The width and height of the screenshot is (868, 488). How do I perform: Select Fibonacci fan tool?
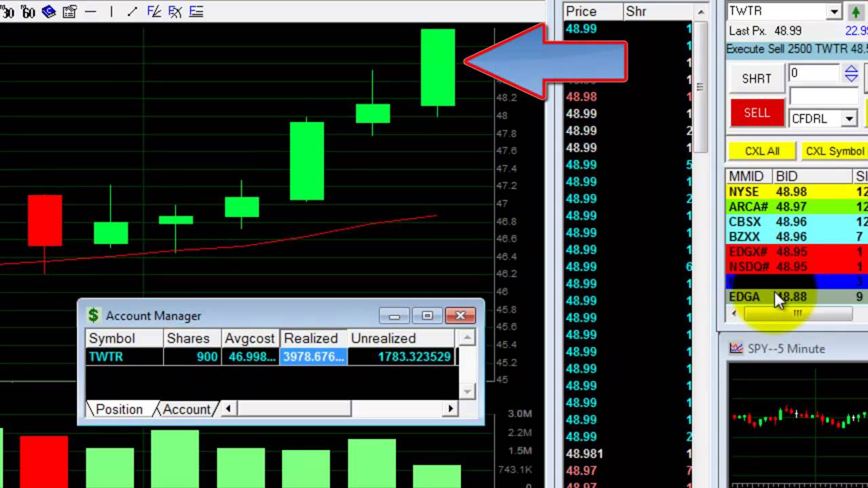pos(154,12)
